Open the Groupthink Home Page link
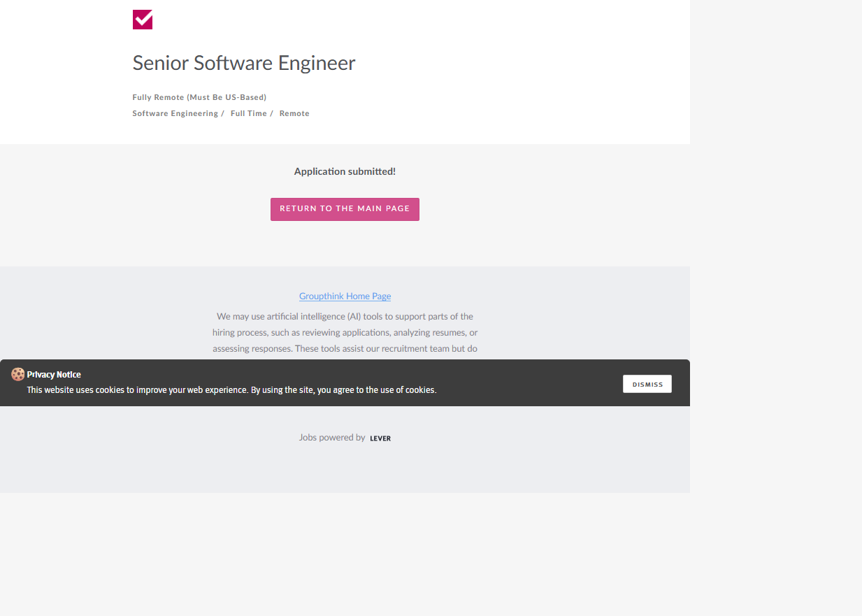 [x=345, y=296]
